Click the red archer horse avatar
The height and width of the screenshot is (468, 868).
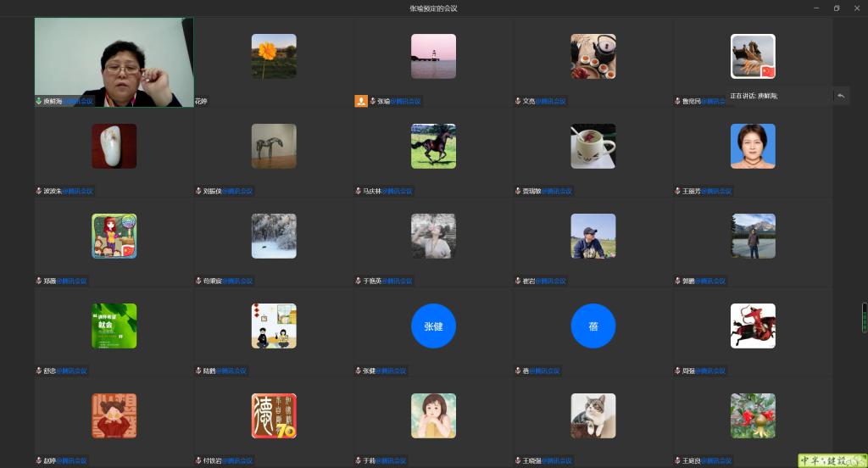(753, 326)
